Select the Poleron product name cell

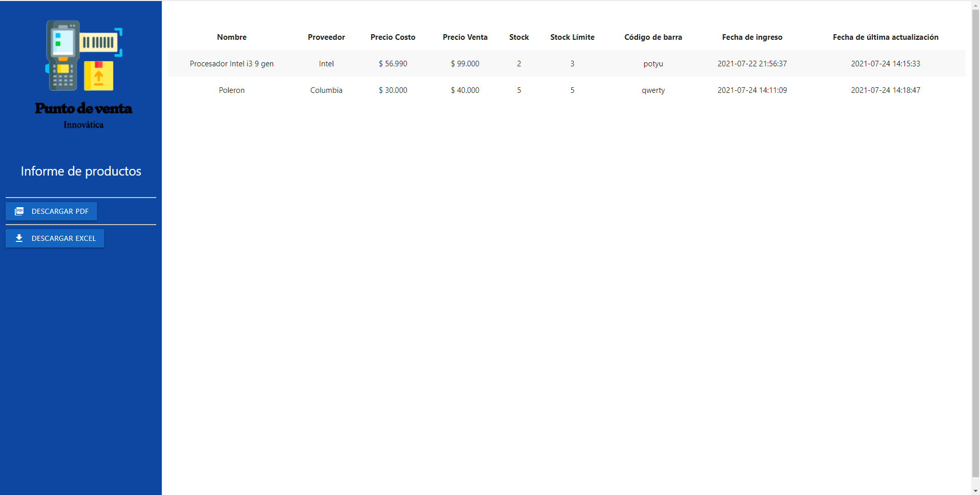pos(232,90)
